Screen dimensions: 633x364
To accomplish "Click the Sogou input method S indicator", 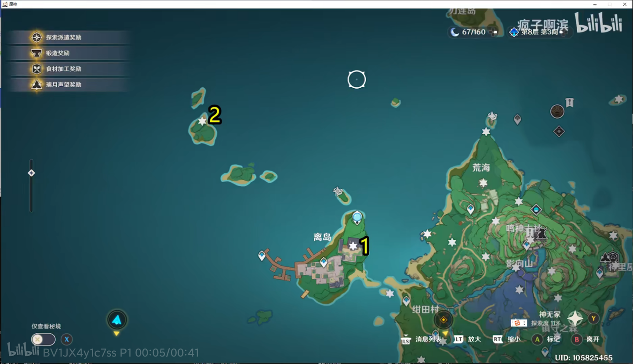I will 517,323.
